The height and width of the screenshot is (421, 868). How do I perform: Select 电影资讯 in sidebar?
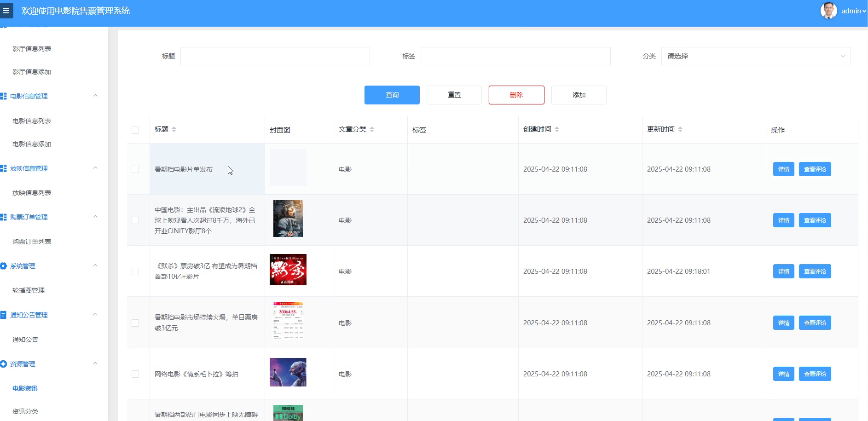tap(25, 388)
